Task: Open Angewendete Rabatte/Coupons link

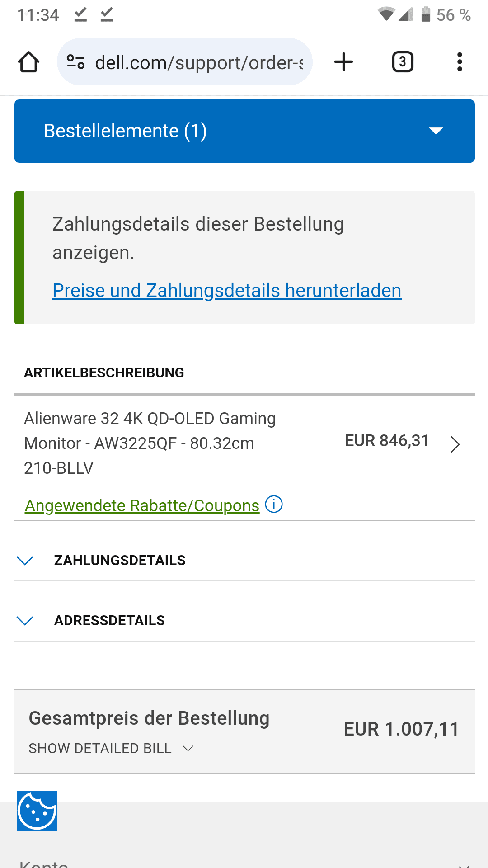Action: (x=142, y=505)
